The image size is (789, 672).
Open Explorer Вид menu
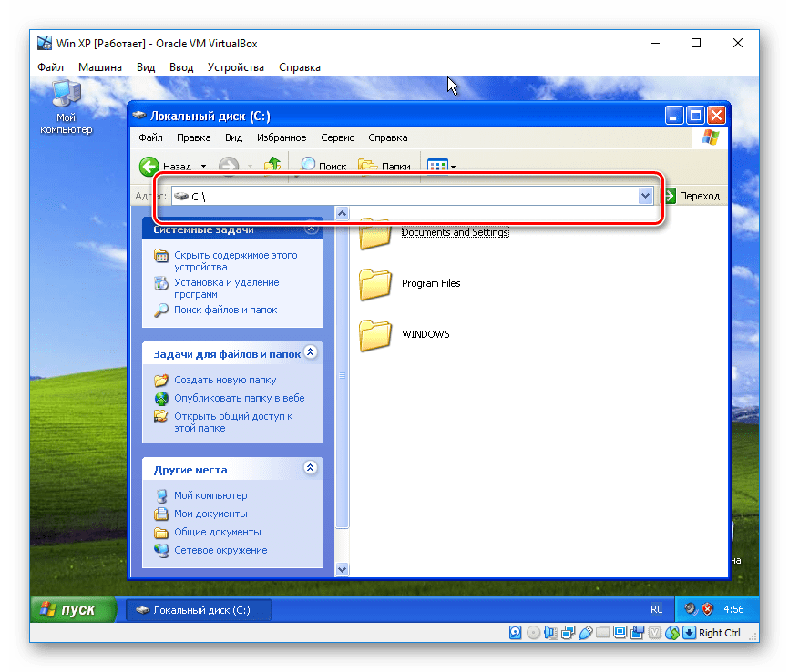click(233, 137)
